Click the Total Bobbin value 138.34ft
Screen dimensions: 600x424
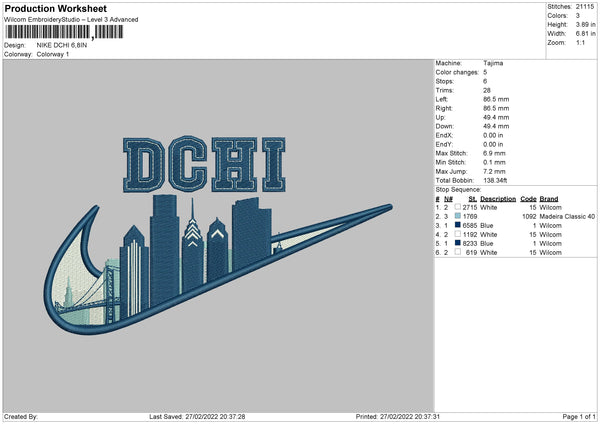click(495, 180)
